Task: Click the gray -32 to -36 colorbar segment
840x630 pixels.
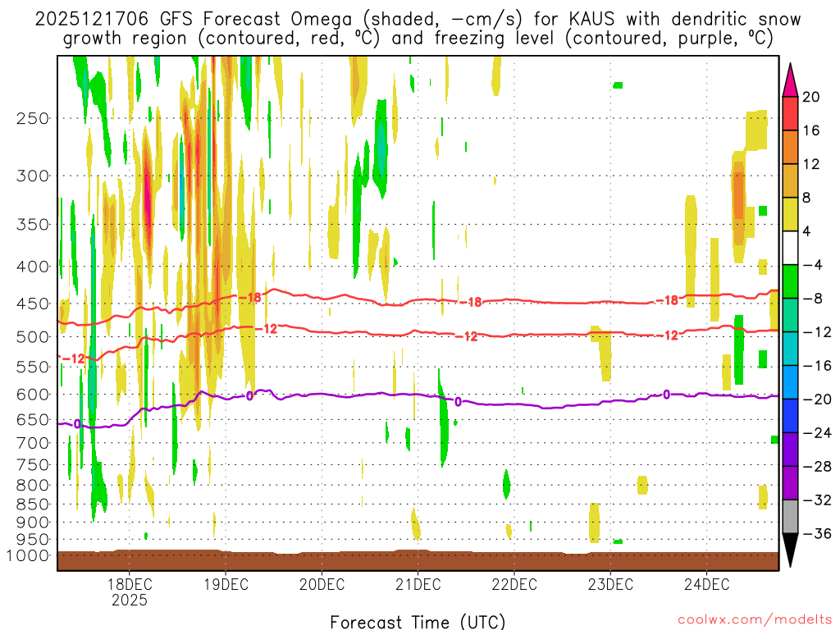Action: [x=790, y=517]
